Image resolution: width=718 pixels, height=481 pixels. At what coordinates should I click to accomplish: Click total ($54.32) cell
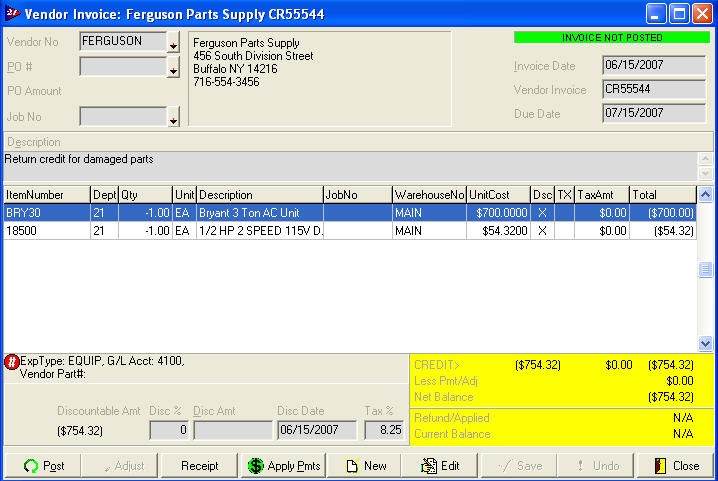point(663,230)
